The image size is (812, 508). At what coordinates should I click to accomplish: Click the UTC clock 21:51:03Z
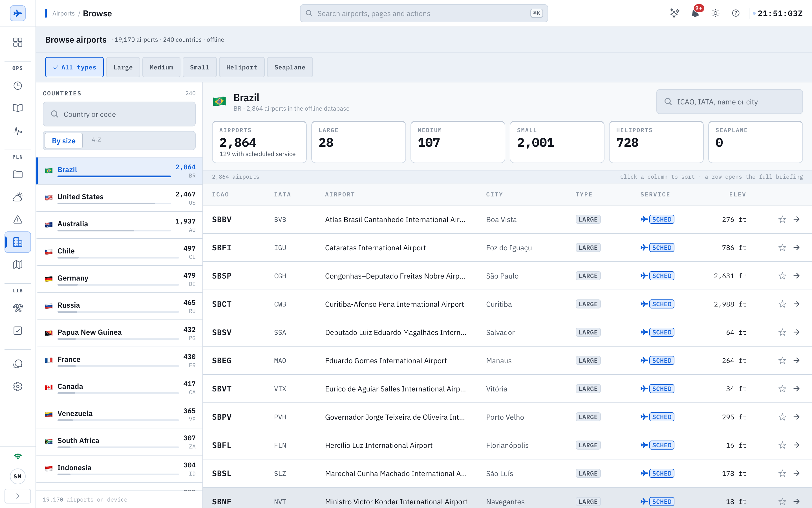pos(780,14)
